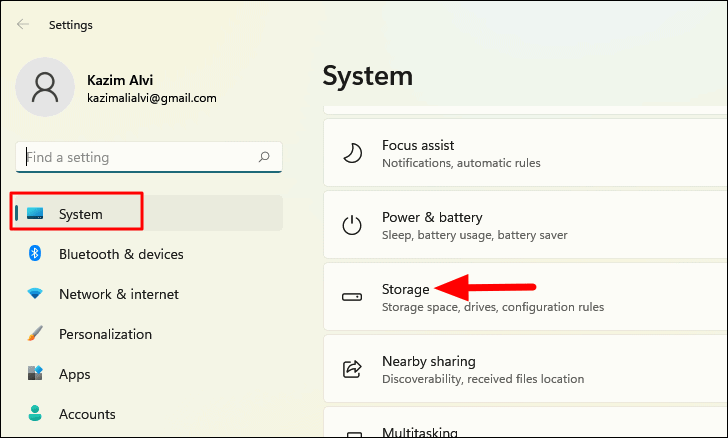728x438 pixels.
Task: Click the Wi-Fi network icon in sidebar
Action: [35, 294]
